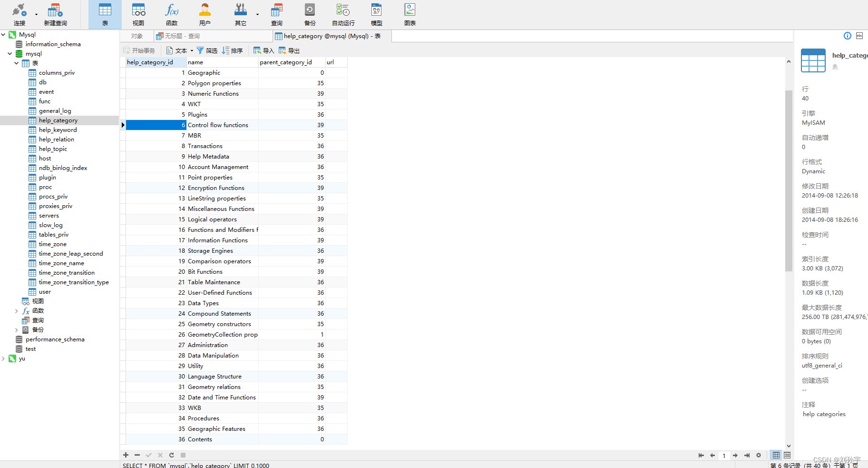Open the record limit settings gear
Image resolution: width=868 pixels, height=468 pixels.
759,456
